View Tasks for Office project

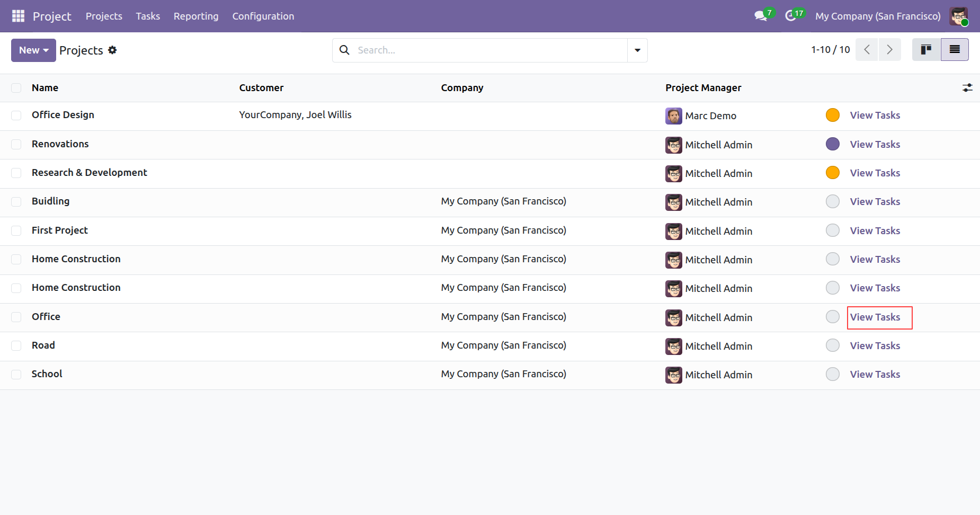(875, 317)
